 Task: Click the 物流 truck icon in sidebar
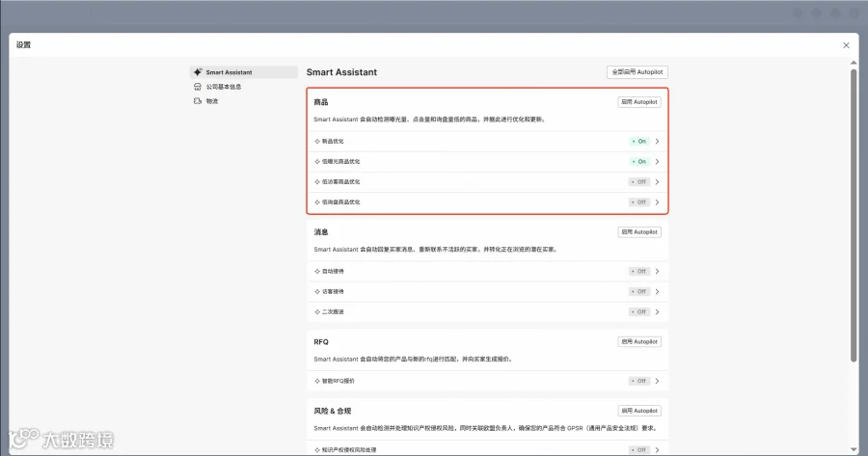click(x=198, y=101)
